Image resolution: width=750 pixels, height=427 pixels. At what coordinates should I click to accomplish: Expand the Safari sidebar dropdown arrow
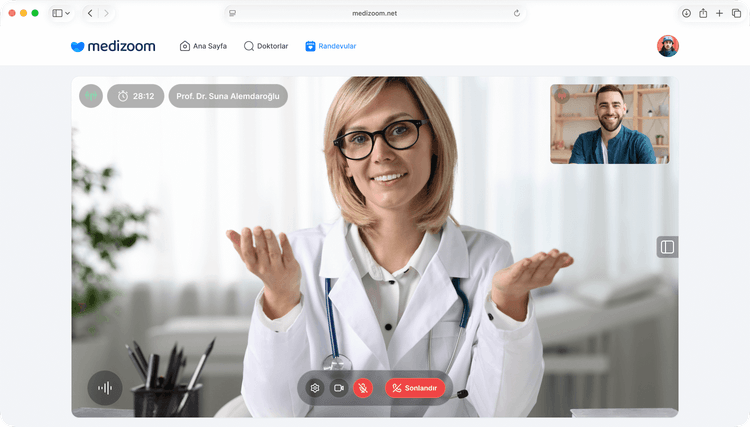coord(68,13)
